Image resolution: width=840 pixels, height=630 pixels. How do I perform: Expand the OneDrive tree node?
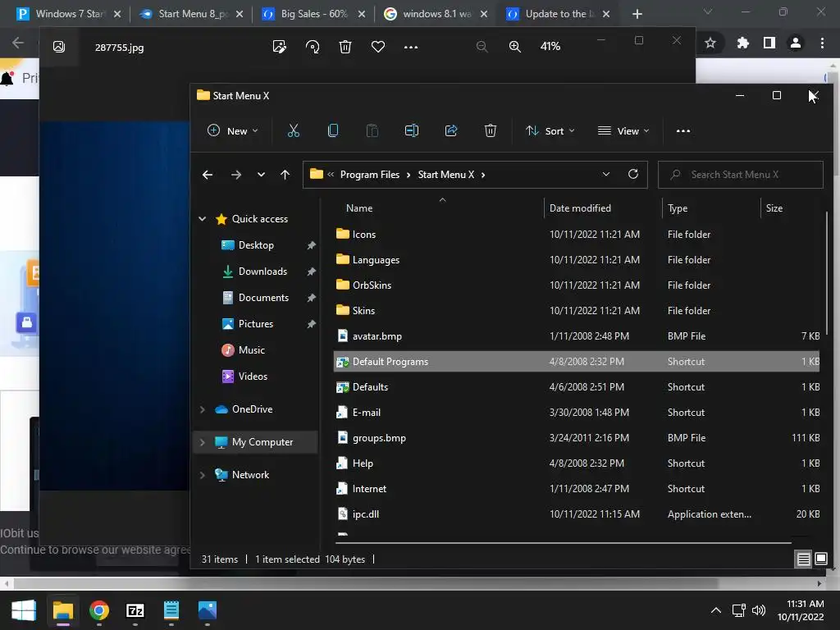tap(203, 409)
